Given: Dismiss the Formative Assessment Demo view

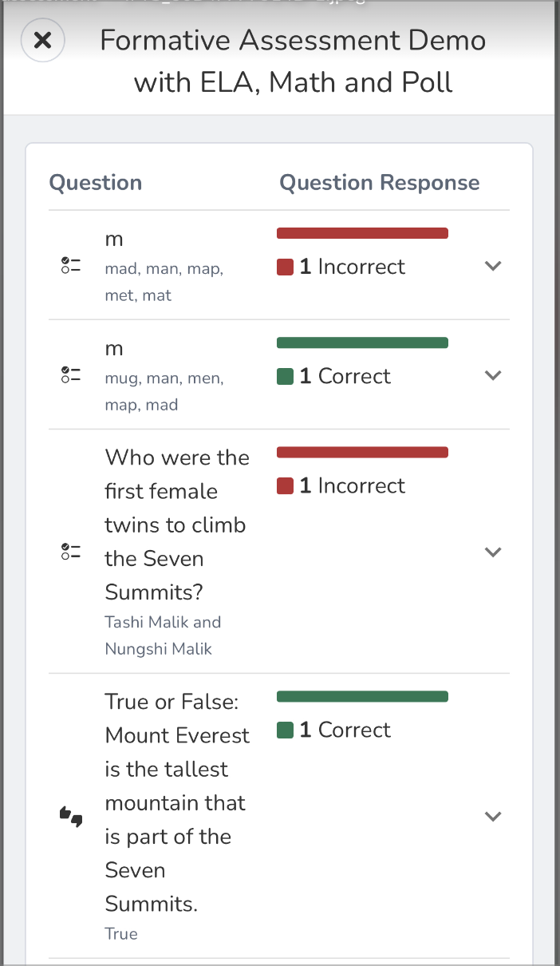Looking at the screenshot, I should (x=42, y=40).
